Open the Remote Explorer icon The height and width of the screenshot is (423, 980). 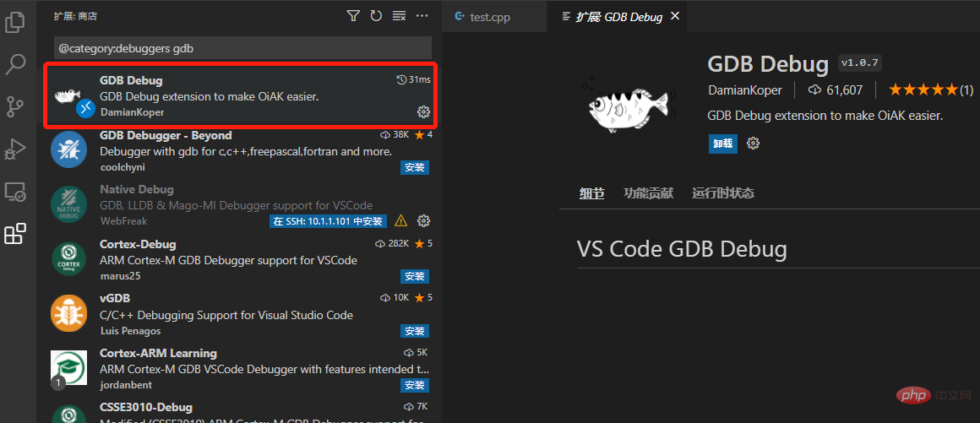(15, 192)
